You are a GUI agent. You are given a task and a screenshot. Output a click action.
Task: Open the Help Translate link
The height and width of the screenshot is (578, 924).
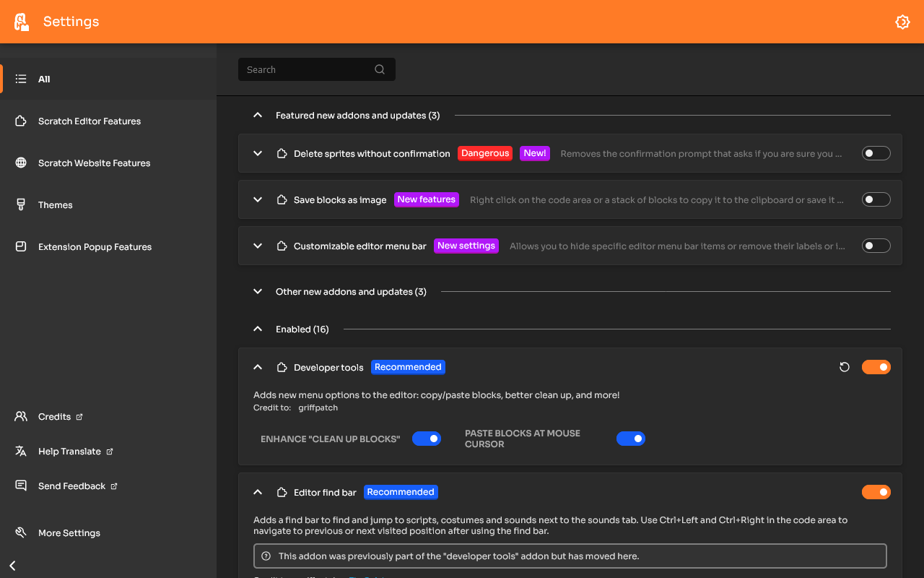[x=108, y=452]
